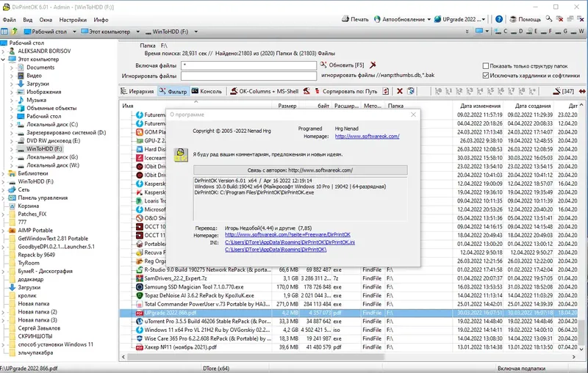Click the Игнорировать файлы input field
The height and width of the screenshot is (373, 588).
[248, 76]
